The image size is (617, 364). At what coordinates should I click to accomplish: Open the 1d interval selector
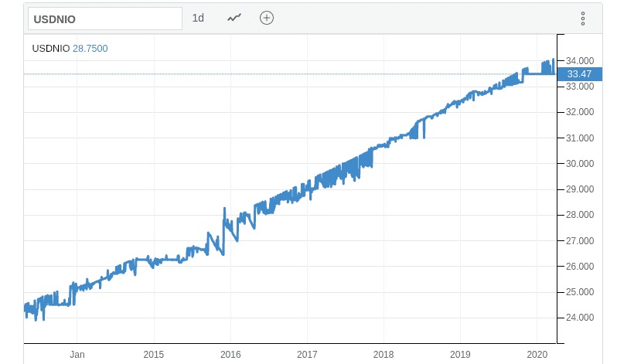[198, 18]
